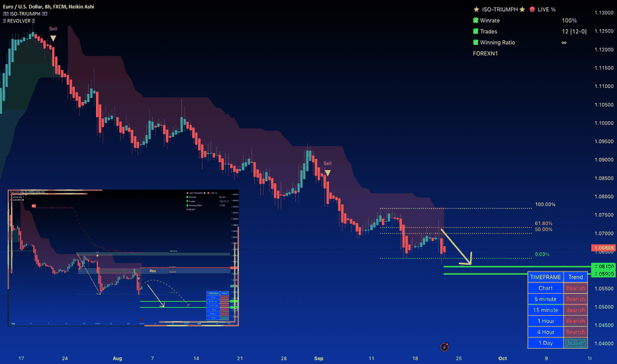Click the Bullish cell in the 1 Day row
Image resolution: width=617 pixels, height=364 pixels.
575,343
